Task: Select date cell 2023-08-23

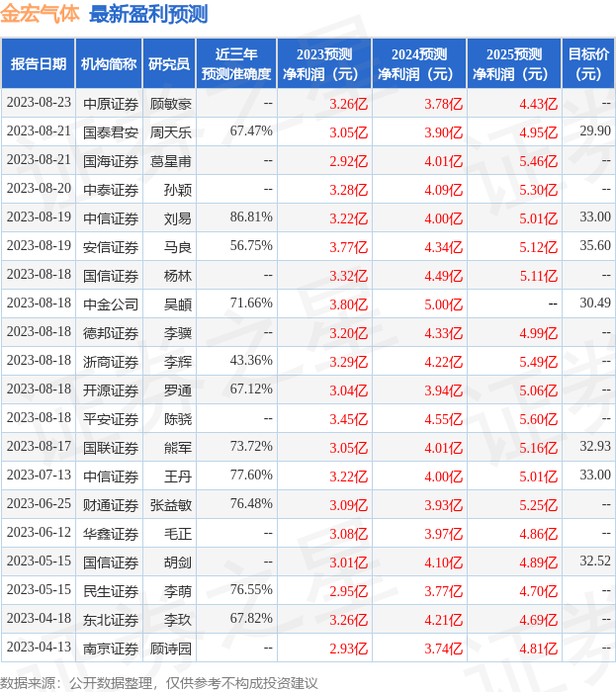Action: click(39, 103)
